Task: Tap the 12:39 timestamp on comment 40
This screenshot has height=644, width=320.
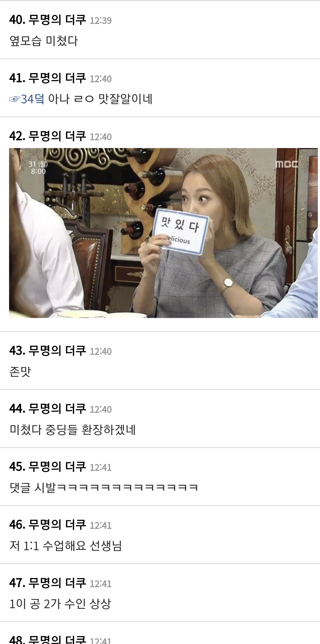Action: point(101,20)
